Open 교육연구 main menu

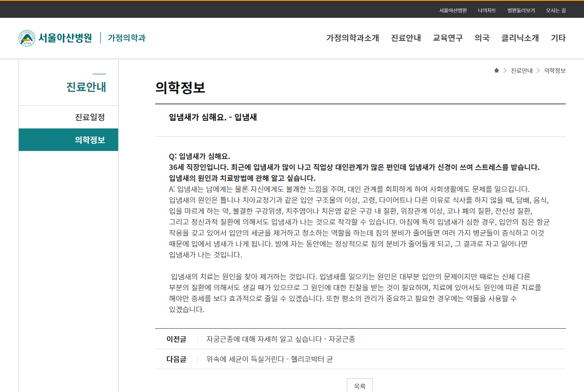pyautogui.click(x=448, y=38)
